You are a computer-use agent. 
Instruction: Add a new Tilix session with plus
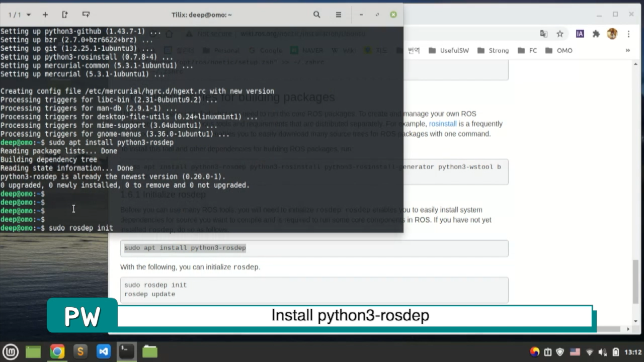[45, 15]
